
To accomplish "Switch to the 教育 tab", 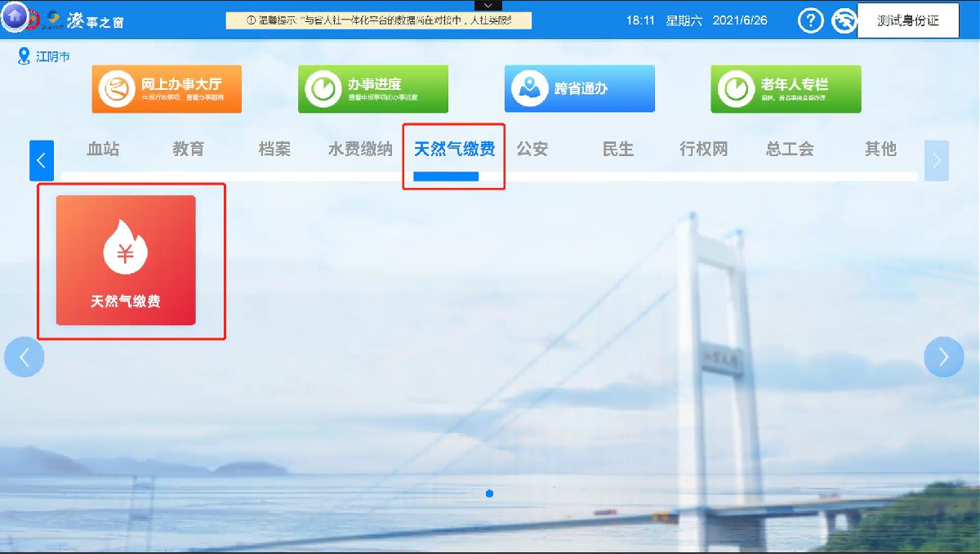I will click(x=189, y=150).
